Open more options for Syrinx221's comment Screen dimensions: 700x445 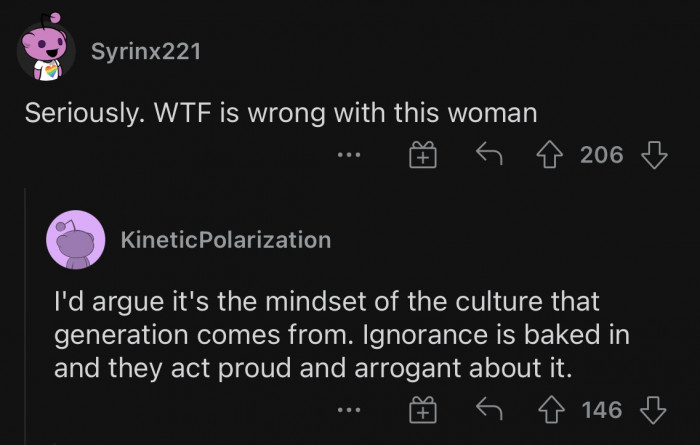349,156
